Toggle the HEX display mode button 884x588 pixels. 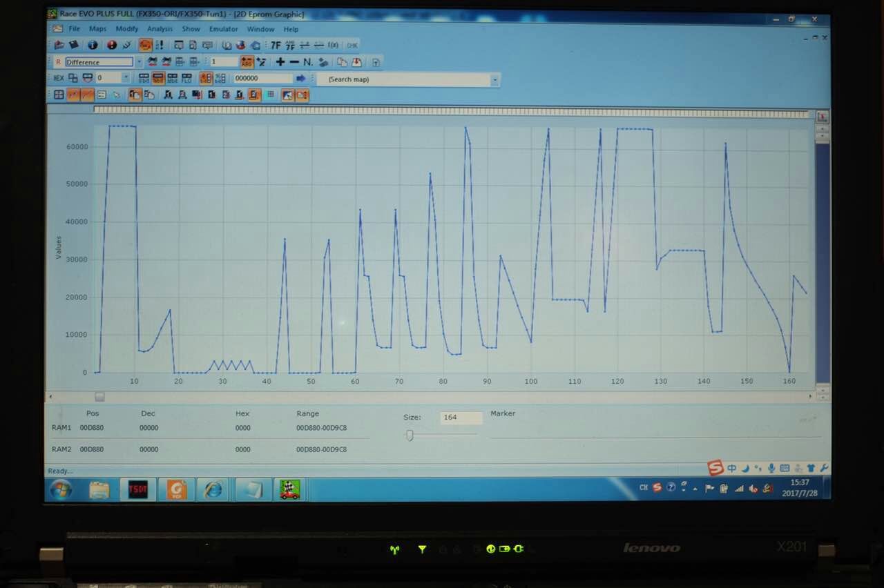click(x=59, y=79)
